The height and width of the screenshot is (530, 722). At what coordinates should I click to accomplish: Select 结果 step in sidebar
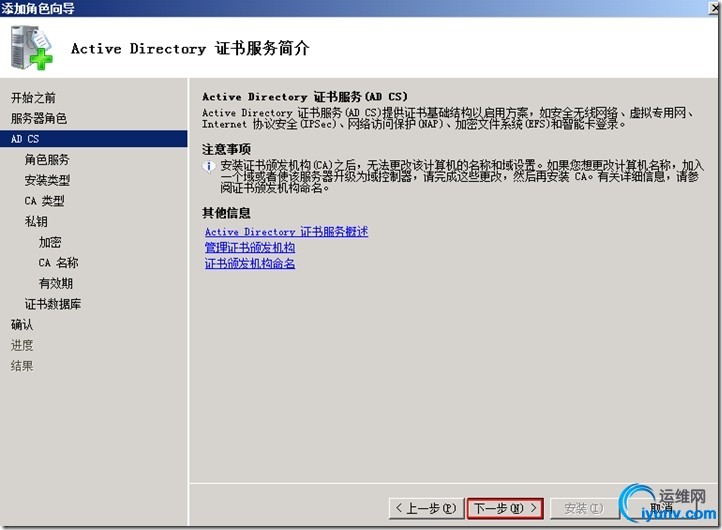[x=22, y=366]
